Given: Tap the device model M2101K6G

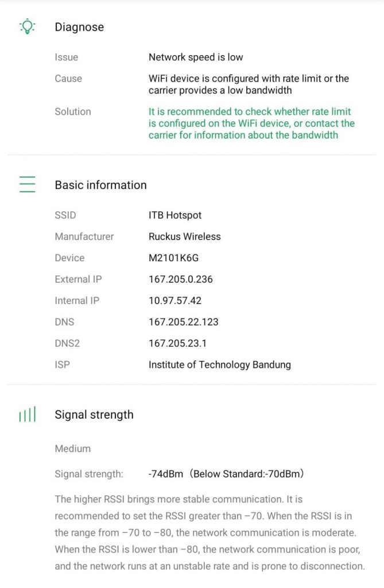Looking at the screenshot, I should 173,258.
